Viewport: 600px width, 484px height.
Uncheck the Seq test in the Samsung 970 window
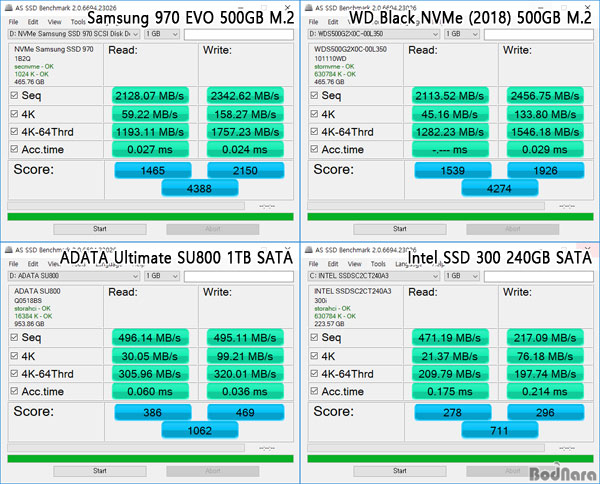[14, 96]
